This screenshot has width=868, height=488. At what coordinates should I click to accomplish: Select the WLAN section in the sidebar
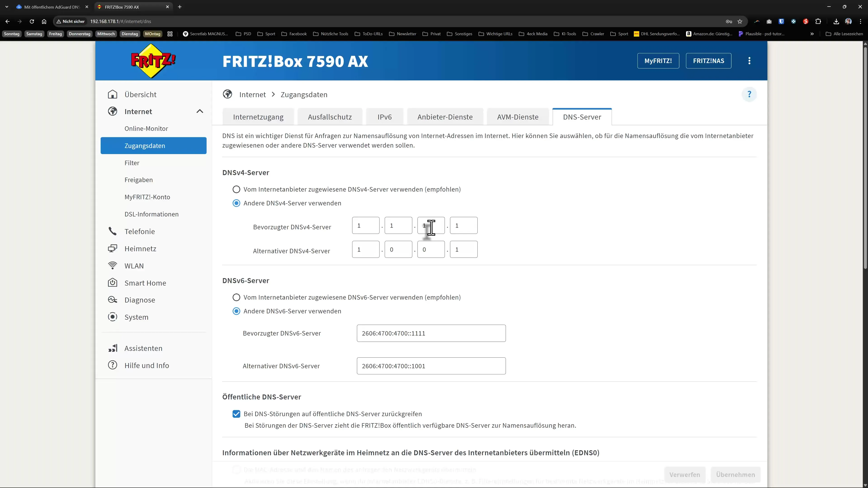(134, 266)
